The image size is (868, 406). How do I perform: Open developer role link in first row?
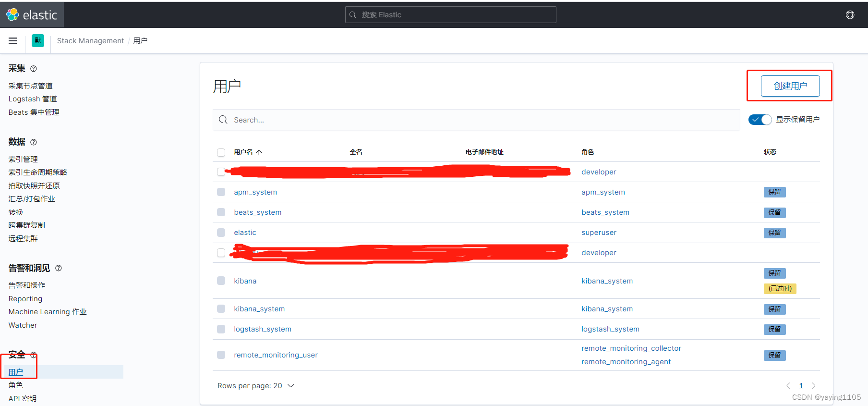599,172
